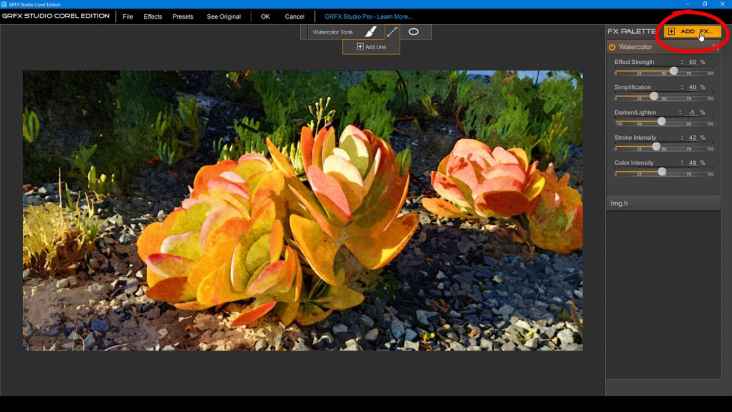This screenshot has height=412, width=732.
Task: Click See Original to view the source
Action: tap(223, 17)
